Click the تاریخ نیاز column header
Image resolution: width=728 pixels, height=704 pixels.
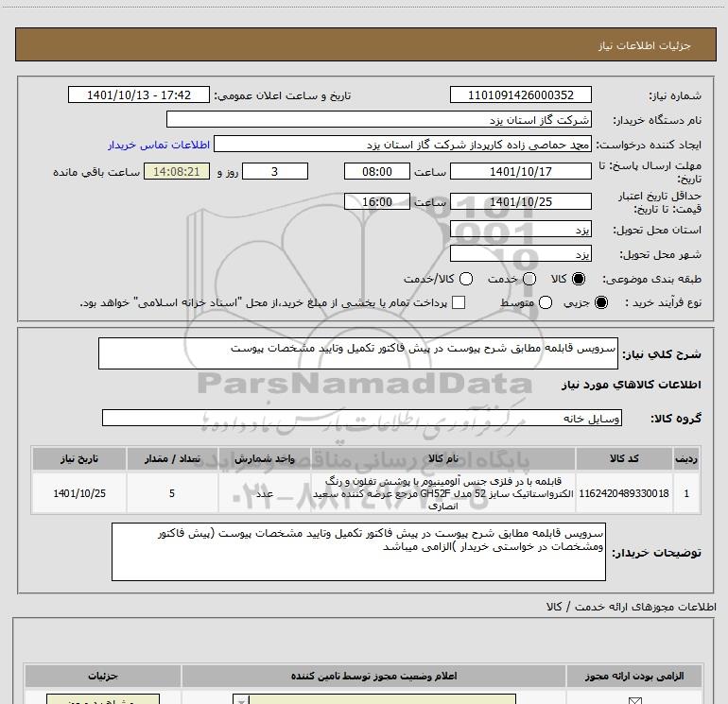(79, 458)
